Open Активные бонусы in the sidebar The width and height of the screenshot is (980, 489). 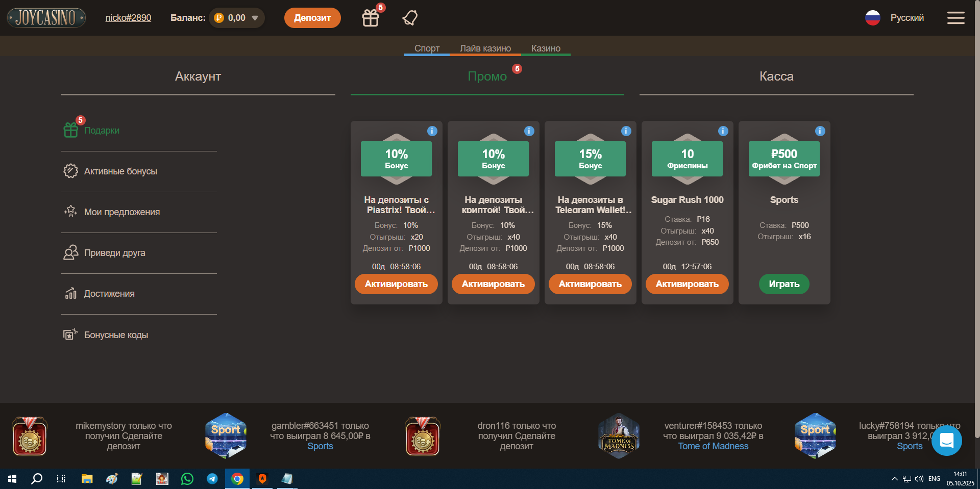tap(120, 171)
